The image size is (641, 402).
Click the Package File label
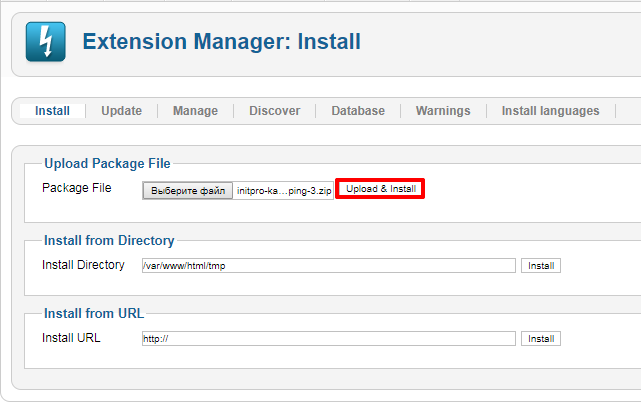77,188
